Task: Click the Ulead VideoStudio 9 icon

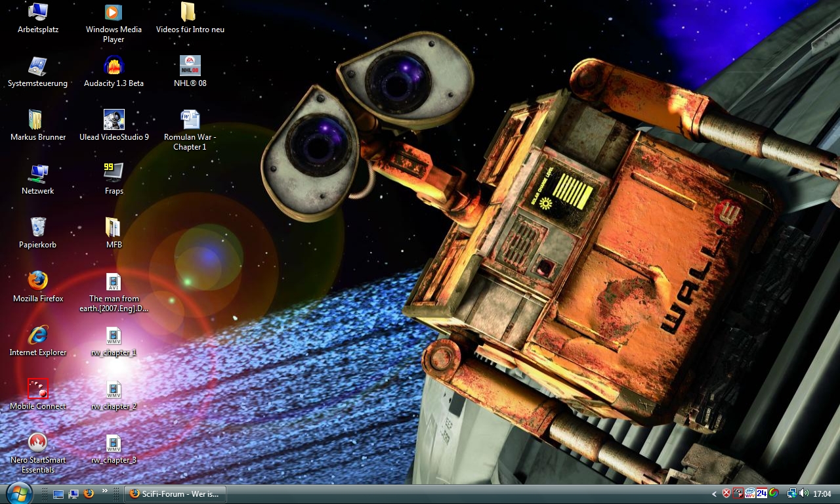Action: 114,119
